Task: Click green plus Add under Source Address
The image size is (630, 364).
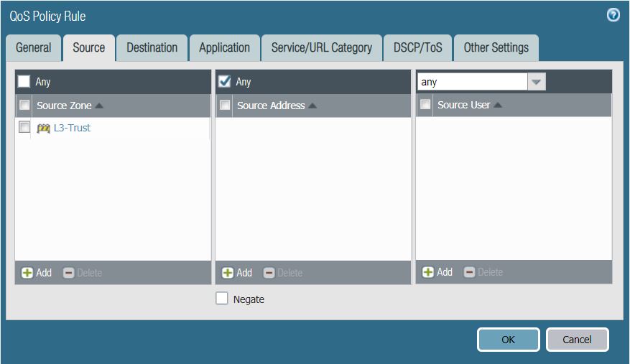Action: [x=236, y=273]
